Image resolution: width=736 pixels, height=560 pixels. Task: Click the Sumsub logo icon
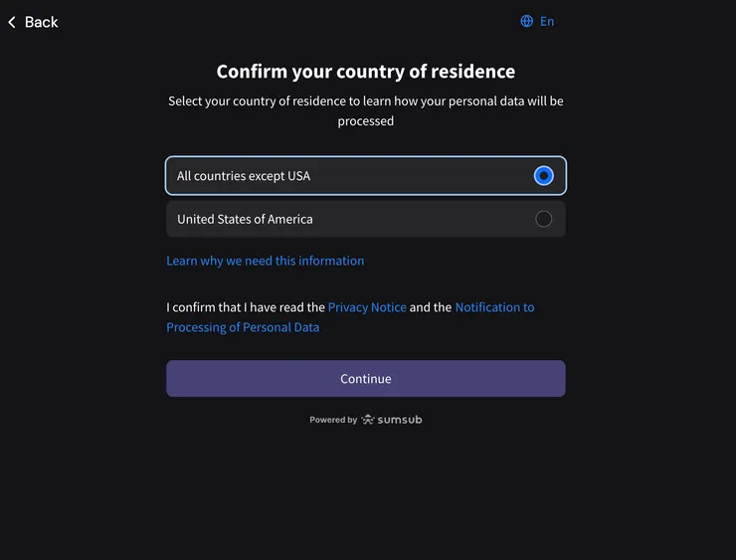[x=368, y=420]
